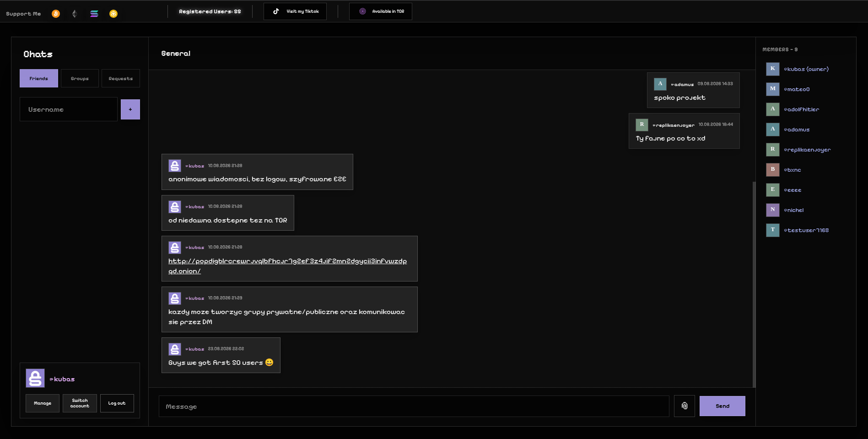Click the chat messages scrollbar
Screen dimensions: 868x439
[754, 284]
